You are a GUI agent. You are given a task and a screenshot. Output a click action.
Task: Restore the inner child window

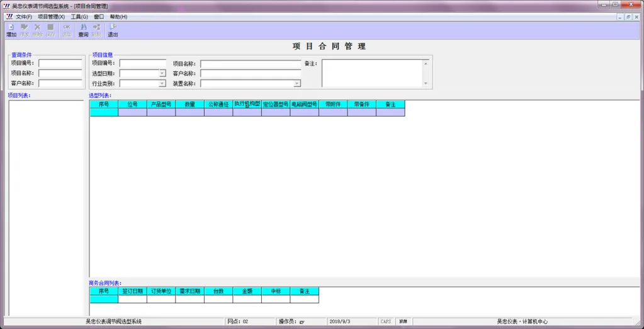coord(628,17)
